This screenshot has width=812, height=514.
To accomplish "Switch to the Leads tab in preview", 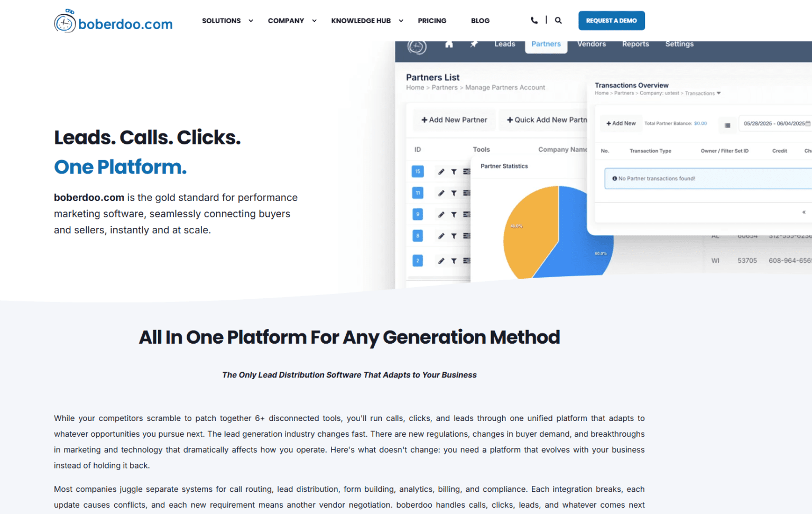I will tap(505, 44).
